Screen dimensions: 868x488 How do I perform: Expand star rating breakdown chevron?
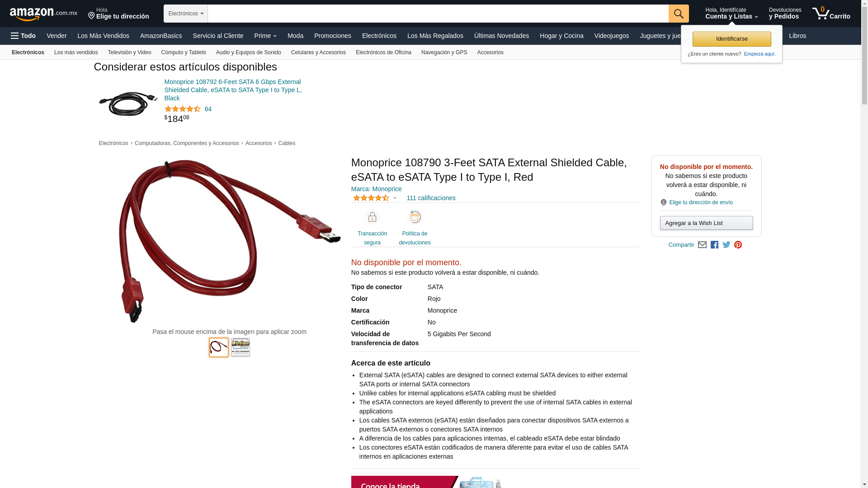(x=395, y=198)
